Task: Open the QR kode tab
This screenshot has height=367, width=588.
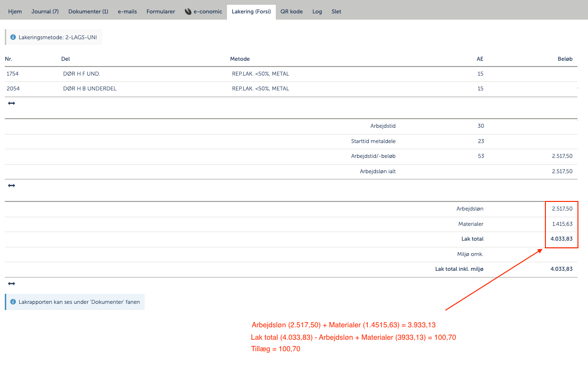Action: [x=292, y=11]
